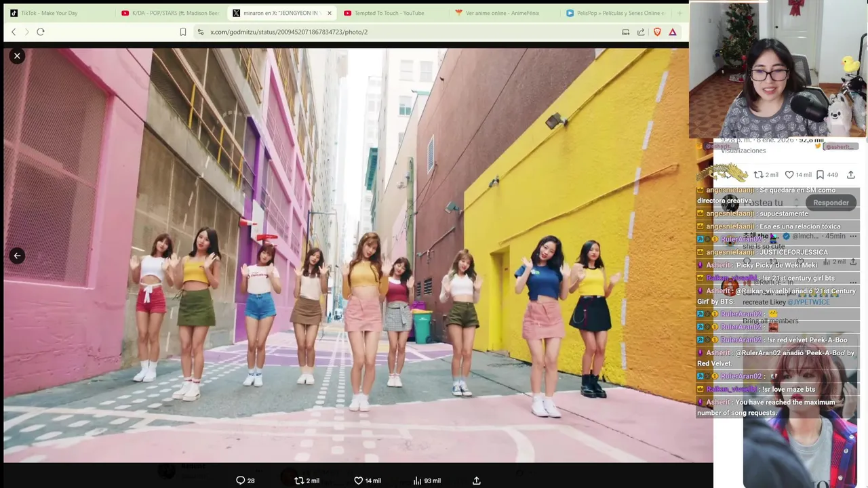Click the Visualizaciones text

click(x=743, y=150)
